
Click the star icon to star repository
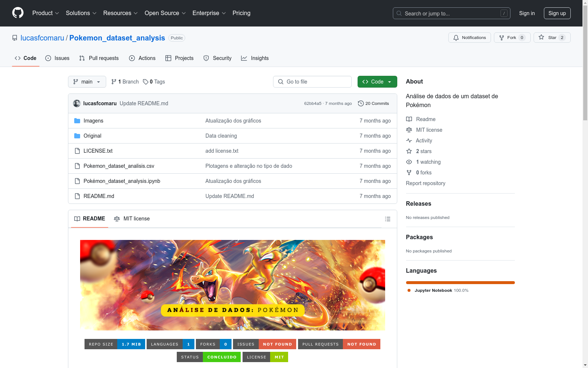pos(541,37)
